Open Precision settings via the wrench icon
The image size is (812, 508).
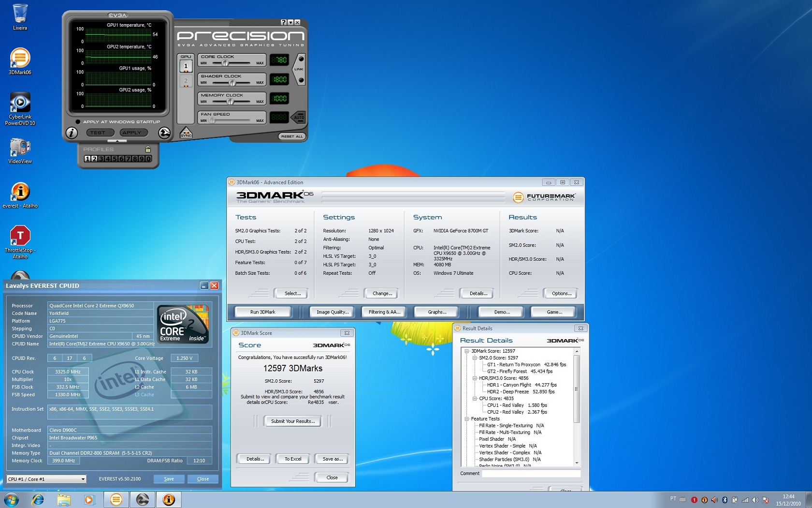(164, 133)
